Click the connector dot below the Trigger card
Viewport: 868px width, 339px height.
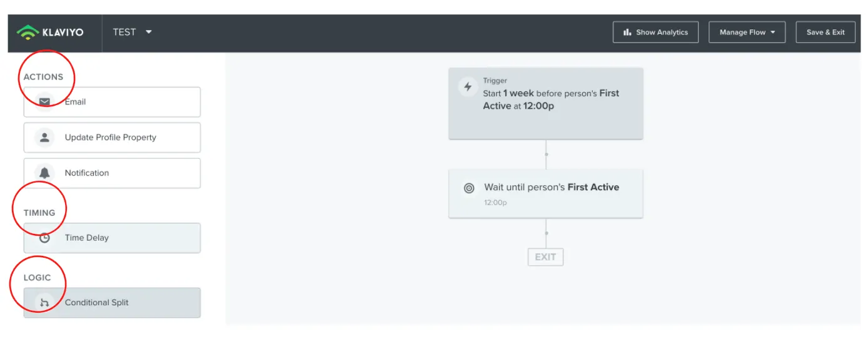click(546, 154)
